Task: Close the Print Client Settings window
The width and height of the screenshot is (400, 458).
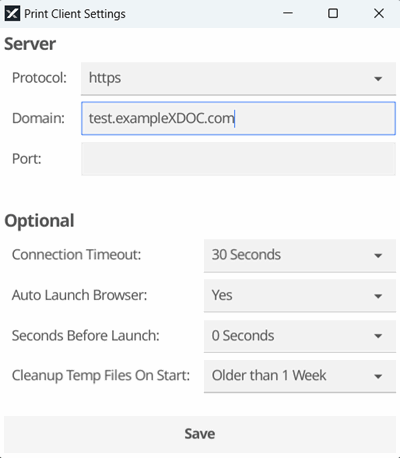Action: click(379, 13)
